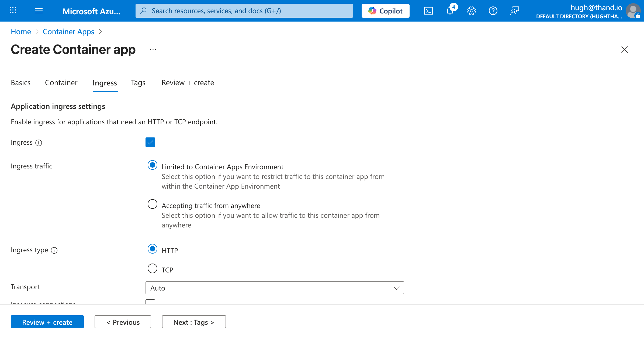Viewport: 644px width, 339px height.
Task: Go back with the Previous button
Action: [x=123, y=322]
